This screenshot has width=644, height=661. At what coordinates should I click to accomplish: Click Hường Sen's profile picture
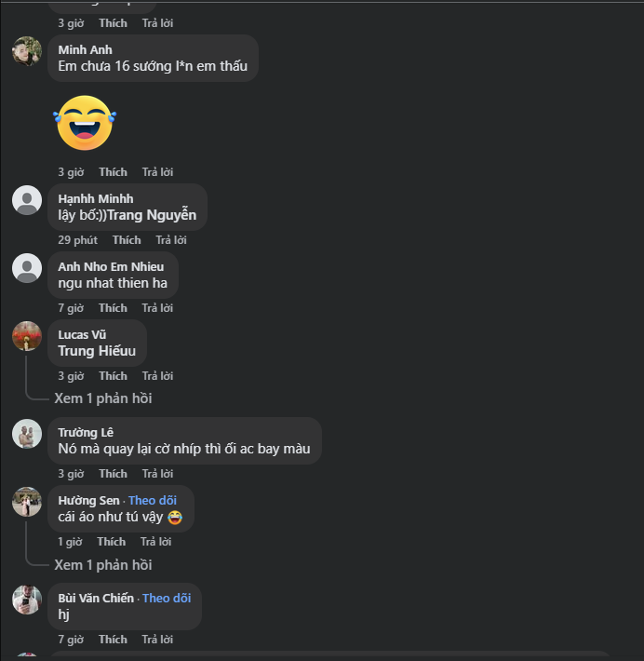point(27,502)
